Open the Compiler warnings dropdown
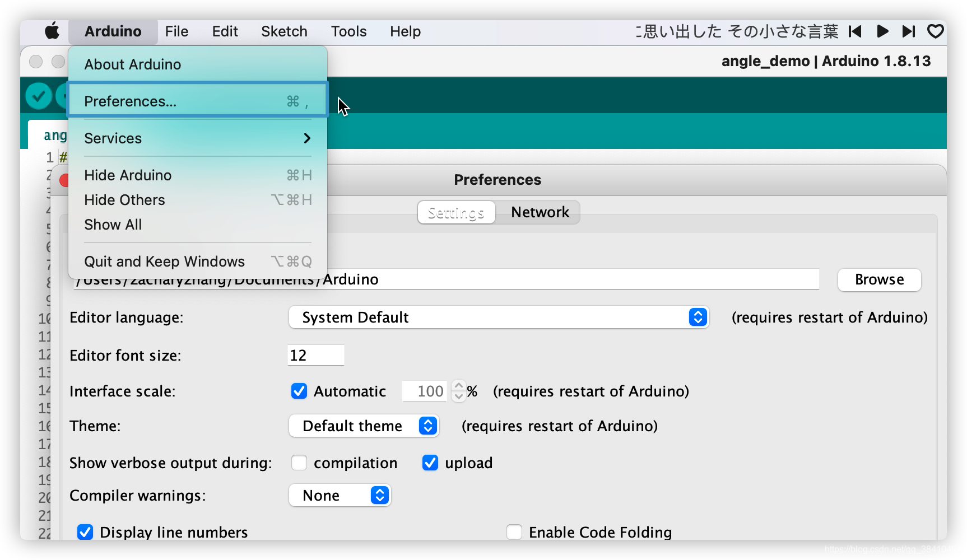 340,496
